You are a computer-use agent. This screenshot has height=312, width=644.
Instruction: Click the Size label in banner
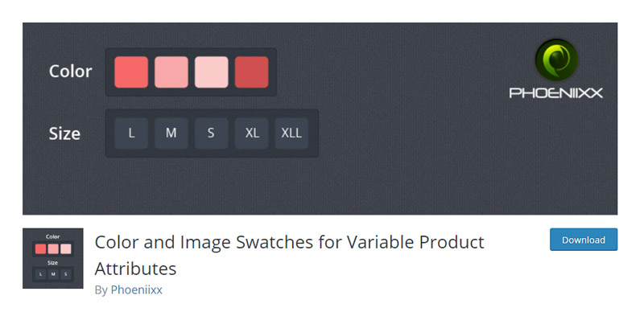coord(64,133)
